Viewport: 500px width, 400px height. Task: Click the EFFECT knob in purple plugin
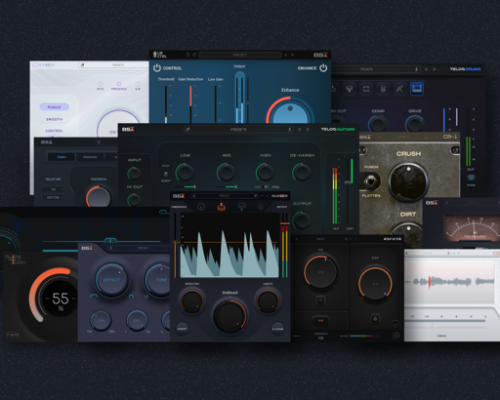point(112,280)
